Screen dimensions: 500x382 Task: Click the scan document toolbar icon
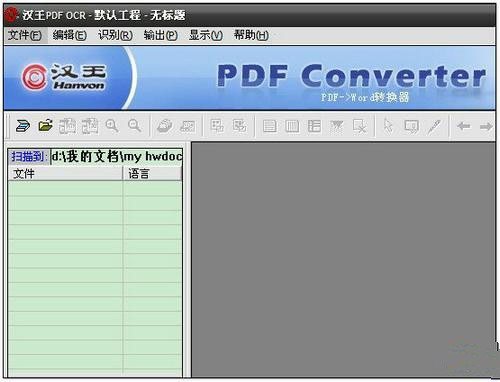pyautogui.click(x=23, y=126)
